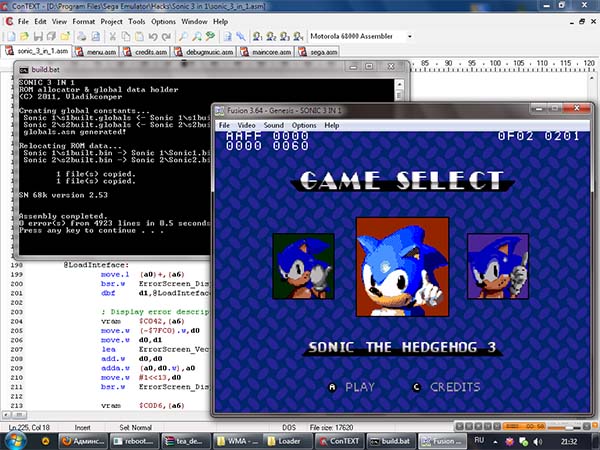Click the Print toolbar icon
This screenshot has height=450, width=600.
tap(84, 36)
